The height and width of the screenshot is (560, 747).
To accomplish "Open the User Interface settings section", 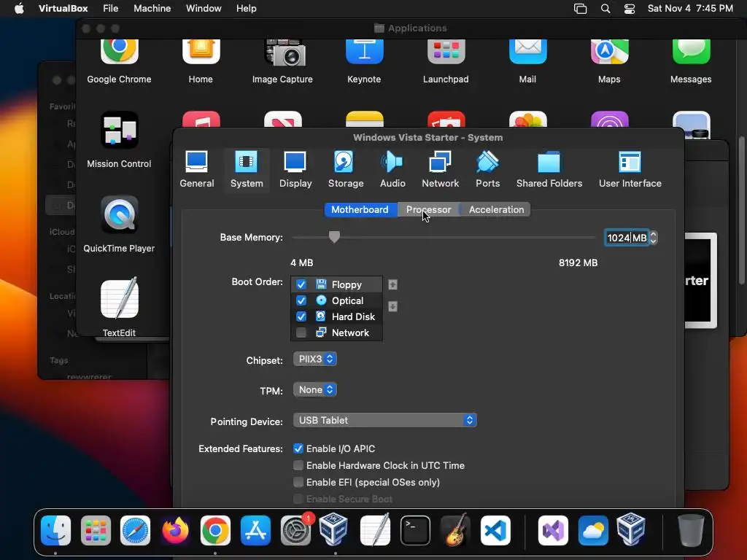I will tap(630, 169).
